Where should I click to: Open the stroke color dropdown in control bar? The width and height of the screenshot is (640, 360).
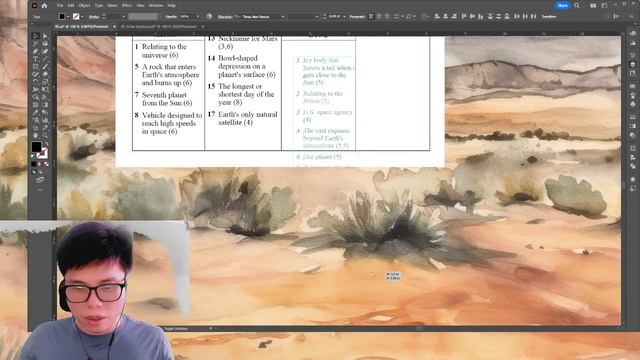point(82,17)
